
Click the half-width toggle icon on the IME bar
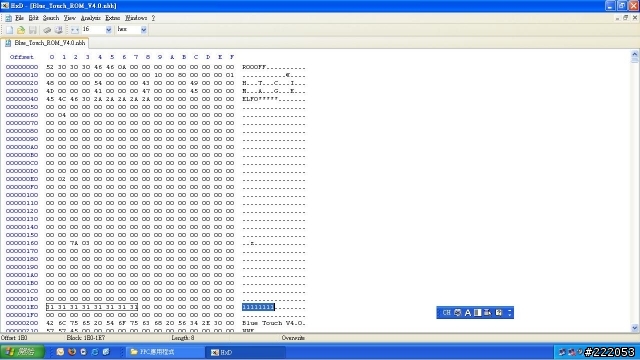pyautogui.click(x=478, y=313)
